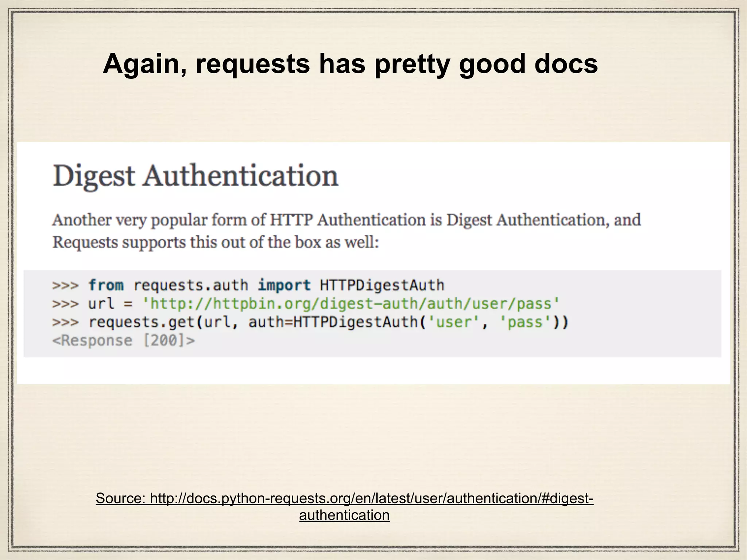Click the httpbin.org digest-auth URL string

(351, 304)
